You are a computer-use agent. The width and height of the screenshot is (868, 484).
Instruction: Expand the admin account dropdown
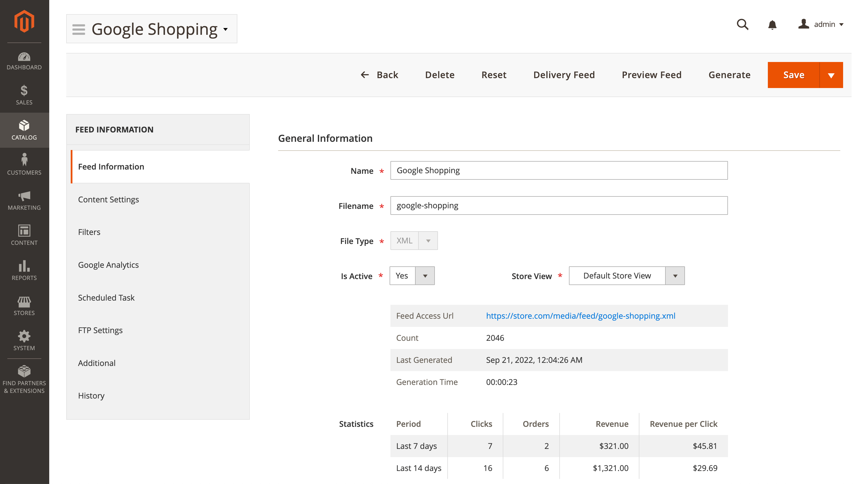pos(841,25)
